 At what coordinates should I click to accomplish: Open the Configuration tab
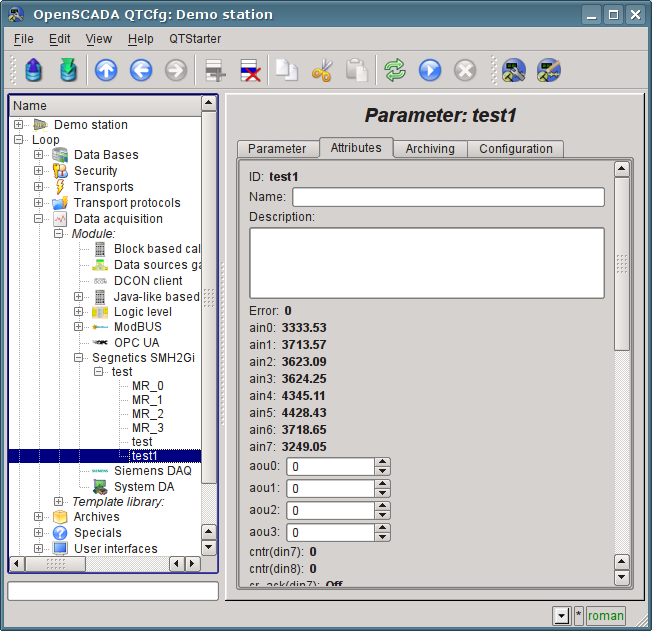pos(515,149)
